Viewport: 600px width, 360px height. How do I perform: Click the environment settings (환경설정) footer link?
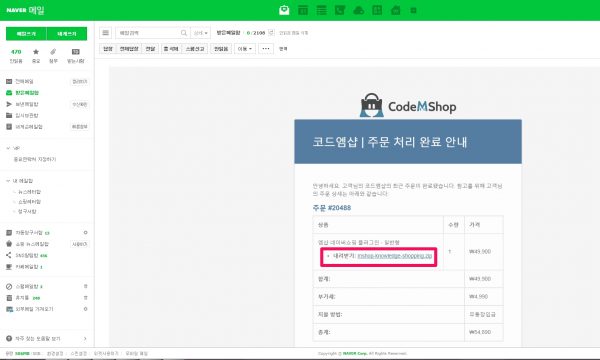pos(55,353)
